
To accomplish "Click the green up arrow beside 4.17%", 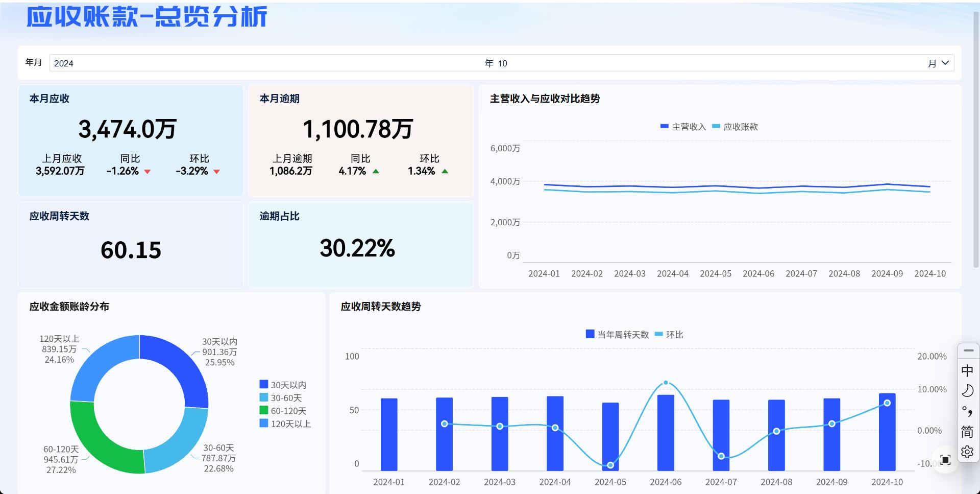I will pos(376,172).
